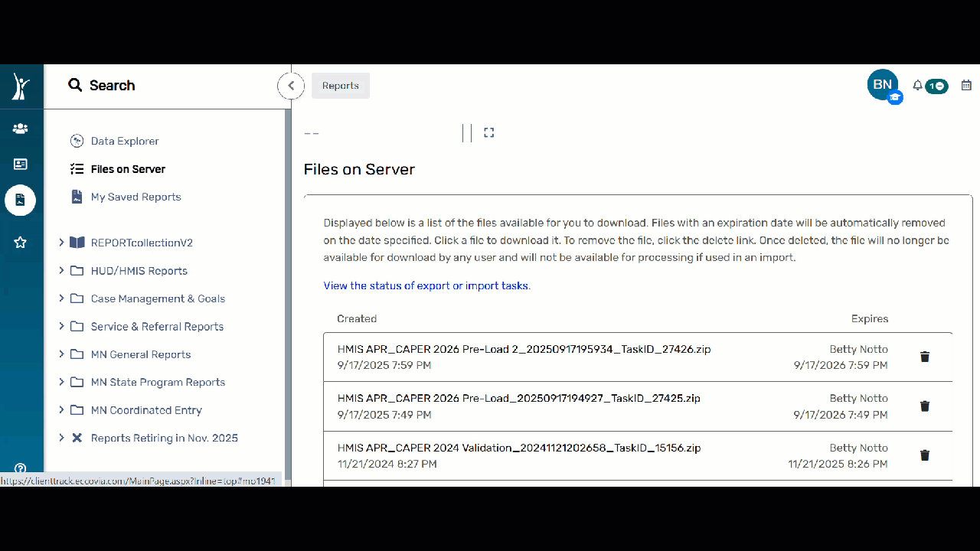Click the MN Coordinated Entry folder icon
Screen dimensions: 980x551
point(77,410)
